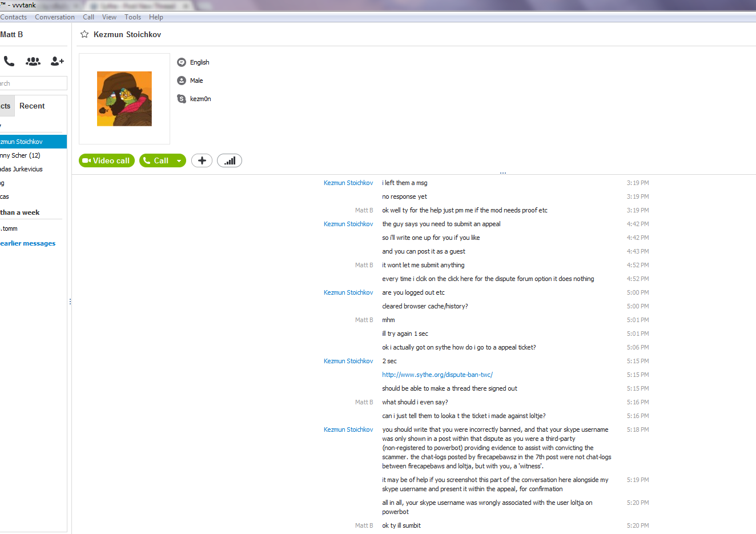Open the call quality signal bars button
Screen dimensions: 756x534
230,160
